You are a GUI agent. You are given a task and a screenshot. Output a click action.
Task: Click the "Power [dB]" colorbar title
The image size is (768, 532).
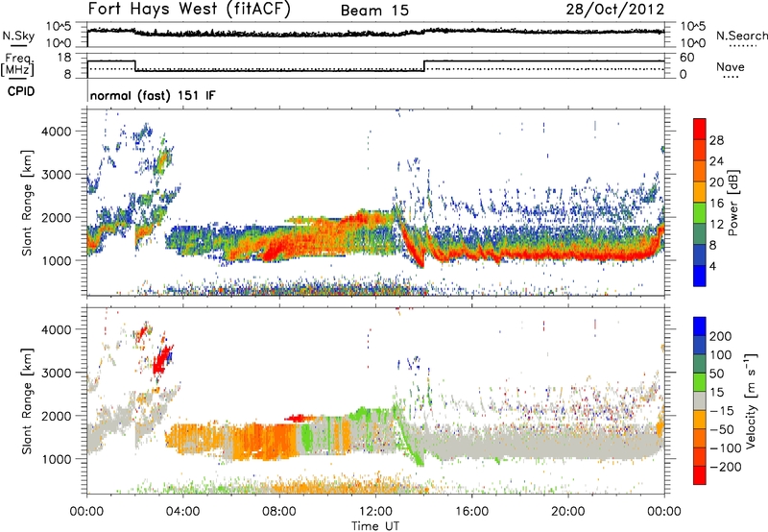tap(732, 203)
